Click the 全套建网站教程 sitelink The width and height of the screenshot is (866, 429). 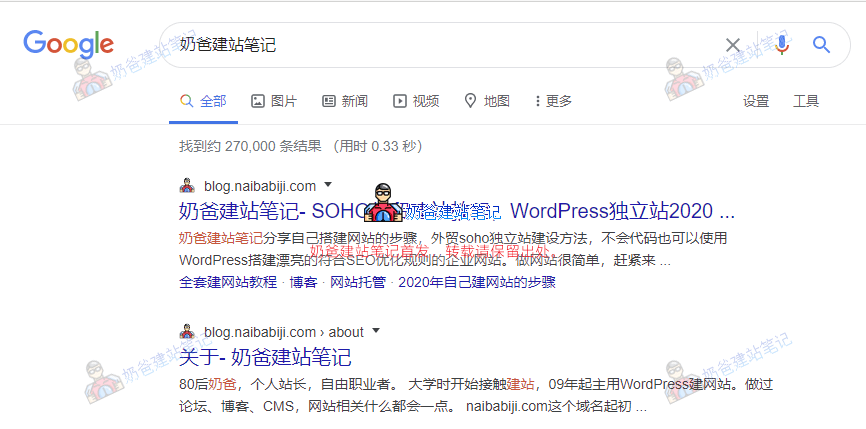228,282
